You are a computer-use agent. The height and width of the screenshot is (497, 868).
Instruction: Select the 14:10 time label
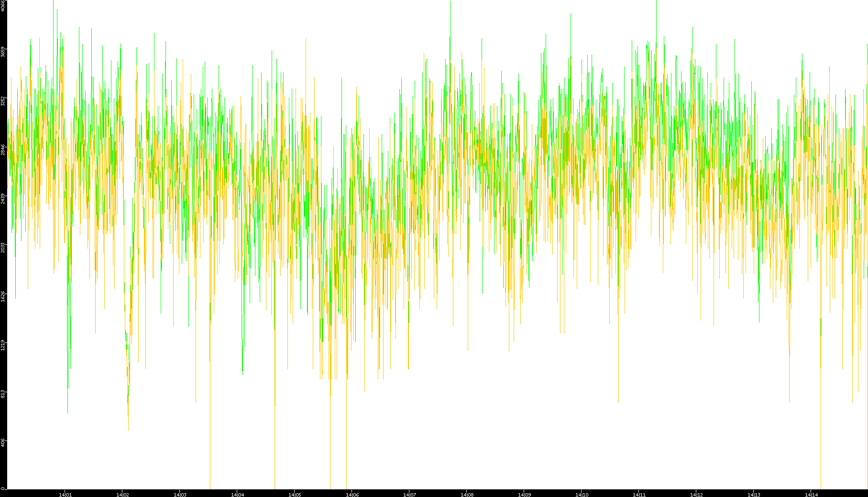582,495
